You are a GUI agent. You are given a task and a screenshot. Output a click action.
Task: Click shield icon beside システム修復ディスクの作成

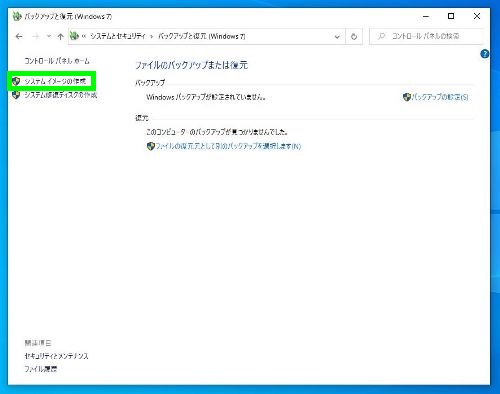tap(16, 95)
